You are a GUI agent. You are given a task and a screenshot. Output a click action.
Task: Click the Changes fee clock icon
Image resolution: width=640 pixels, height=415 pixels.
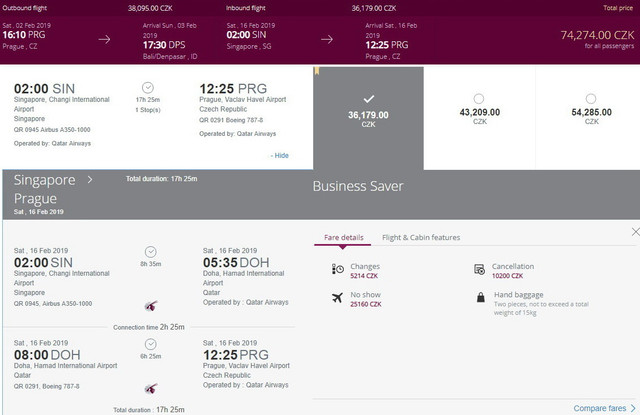point(338,269)
